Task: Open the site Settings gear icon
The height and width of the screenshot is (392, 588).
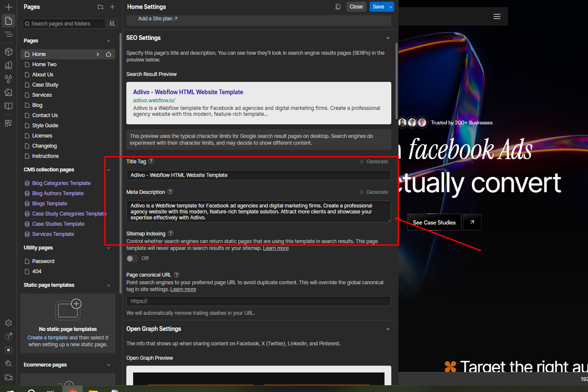Action: 8,323
